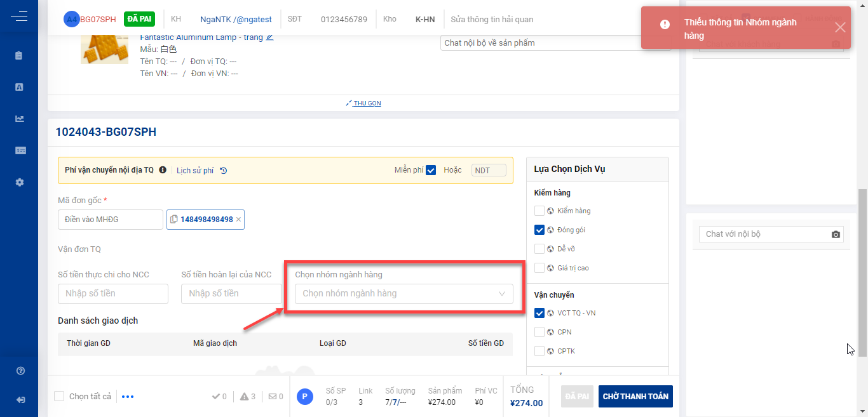Open settings gear in left sidebar

[19, 182]
